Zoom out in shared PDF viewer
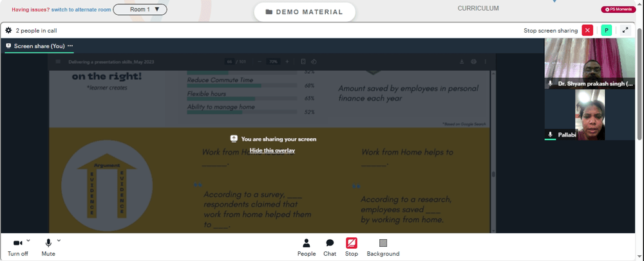The image size is (644, 261). tap(259, 62)
